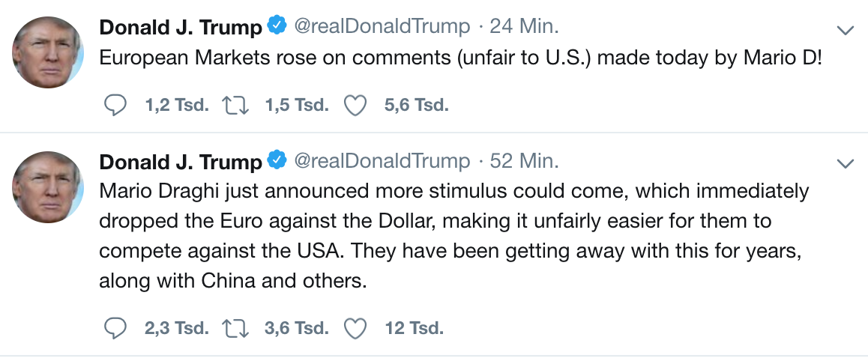Open the "52 Min." timestamp link
Screen dimensions: 868x358
(524, 161)
